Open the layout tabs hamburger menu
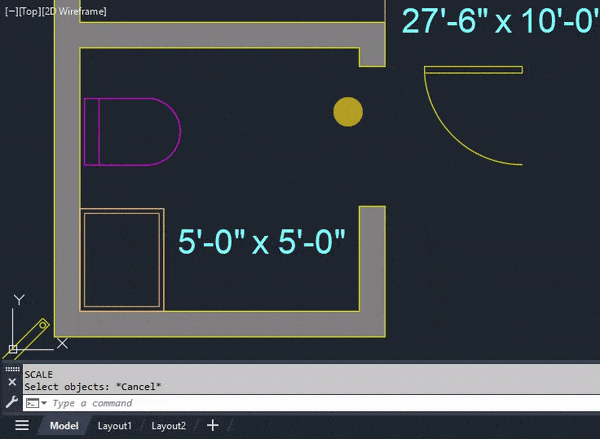The height and width of the screenshot is (439, 600). (x=22, y=425)
